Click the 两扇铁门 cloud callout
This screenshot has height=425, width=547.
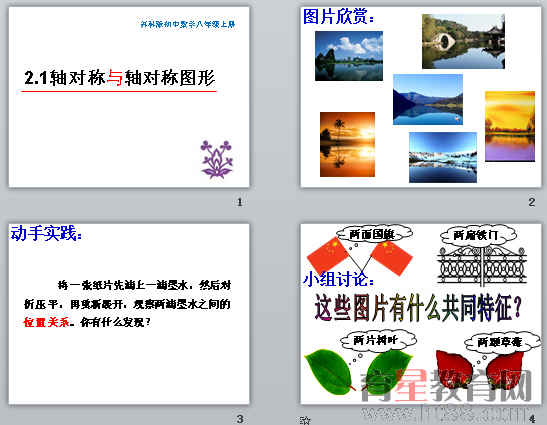click(x=478, y=236)
